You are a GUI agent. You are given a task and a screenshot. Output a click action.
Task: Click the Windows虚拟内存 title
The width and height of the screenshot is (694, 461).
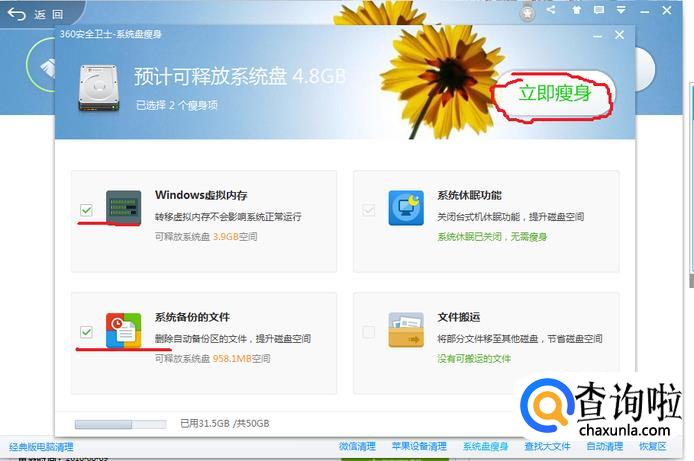point(201,195)
